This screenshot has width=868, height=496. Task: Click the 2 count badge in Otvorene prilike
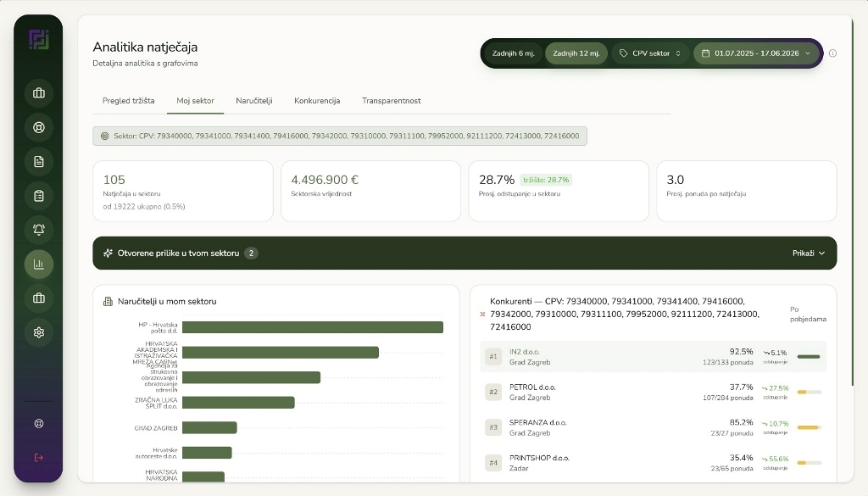pyautogui.click(x=251, y=253)
